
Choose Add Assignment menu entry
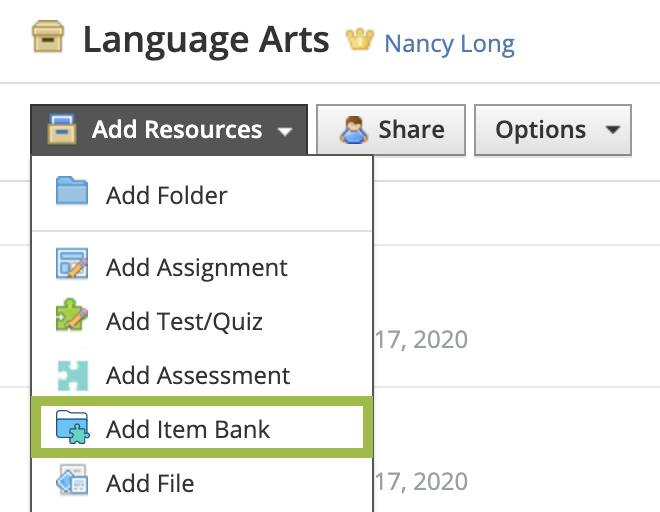196,268
